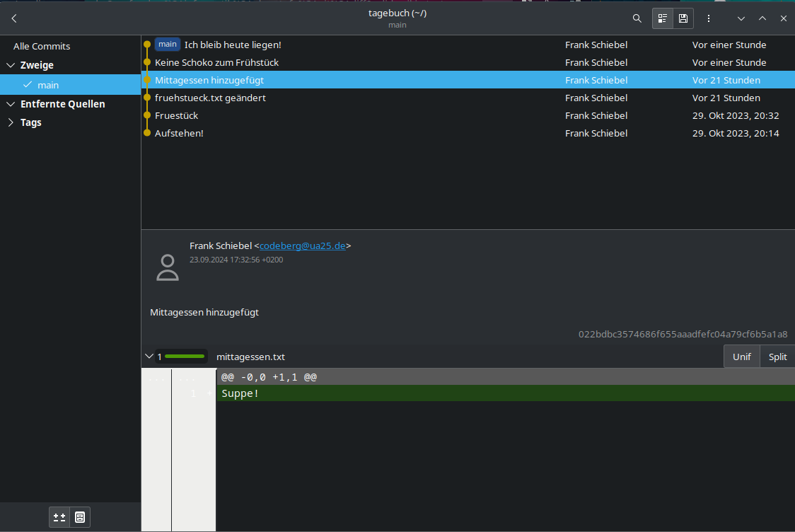This screenshot has height=532, width=795.
Task: Click the tagebuch (~/) window title
Action: click(x=397, y=13)
